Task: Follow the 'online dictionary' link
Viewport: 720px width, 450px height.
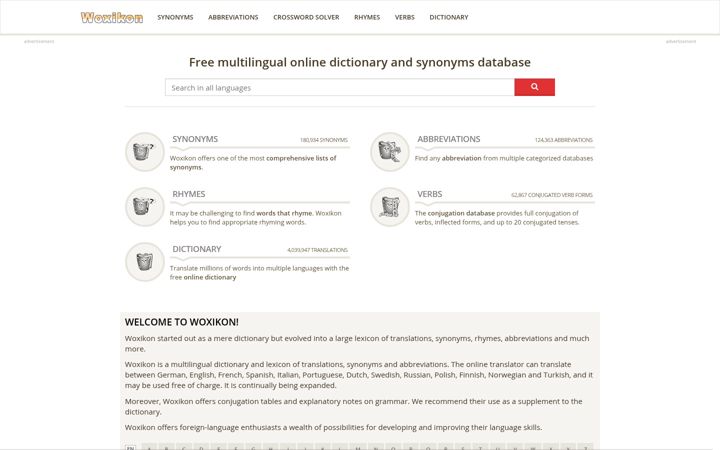Action: coord(210,277)
